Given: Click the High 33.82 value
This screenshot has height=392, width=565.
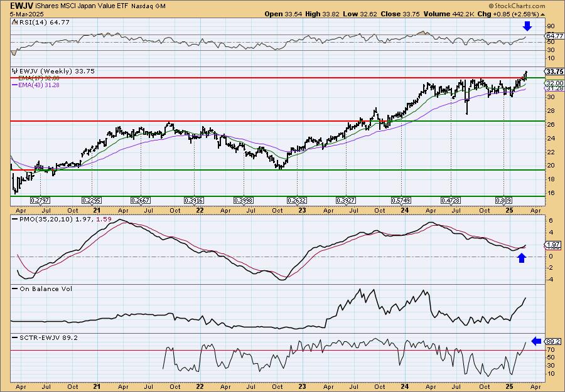Looking at the screenshot, I should pyautogui.click(x=322, y=14).
